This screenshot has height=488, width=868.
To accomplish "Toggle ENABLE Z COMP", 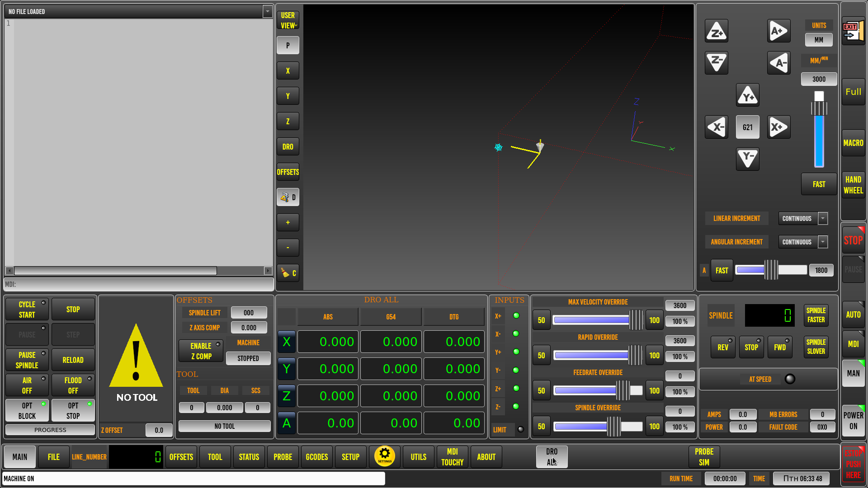I will point(201,351).
